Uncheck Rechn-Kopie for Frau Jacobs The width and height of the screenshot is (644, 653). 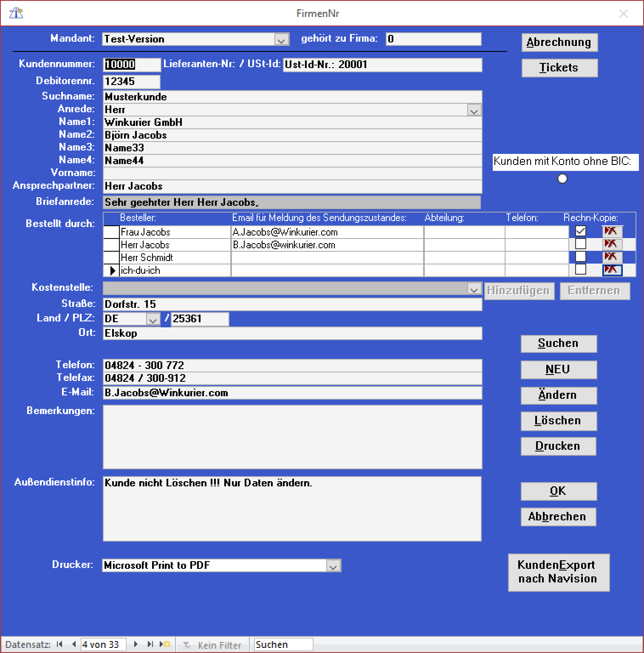pos(580,231)
